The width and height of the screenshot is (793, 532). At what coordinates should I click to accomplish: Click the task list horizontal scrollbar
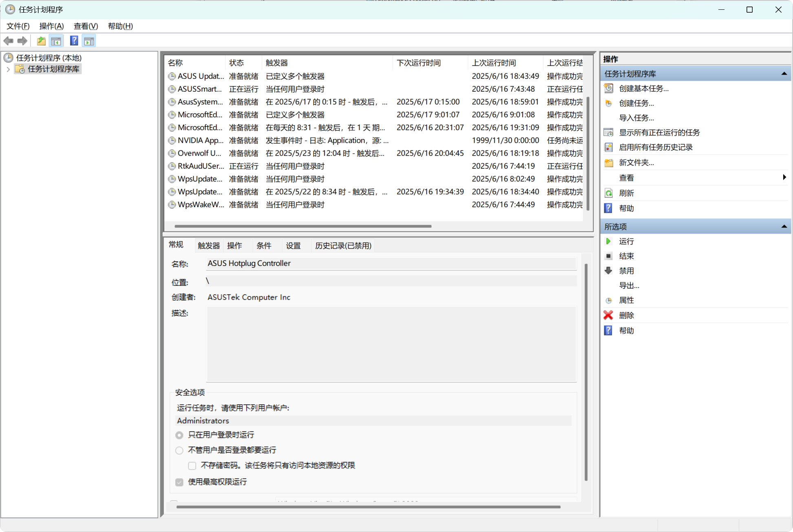[303, 226]
